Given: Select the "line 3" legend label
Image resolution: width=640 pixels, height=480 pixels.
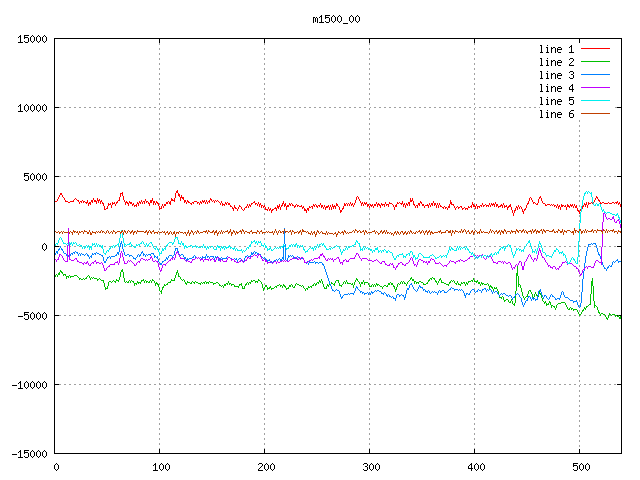Looking at the screenshot, I should pyautogui.click(x=556, y=75).
